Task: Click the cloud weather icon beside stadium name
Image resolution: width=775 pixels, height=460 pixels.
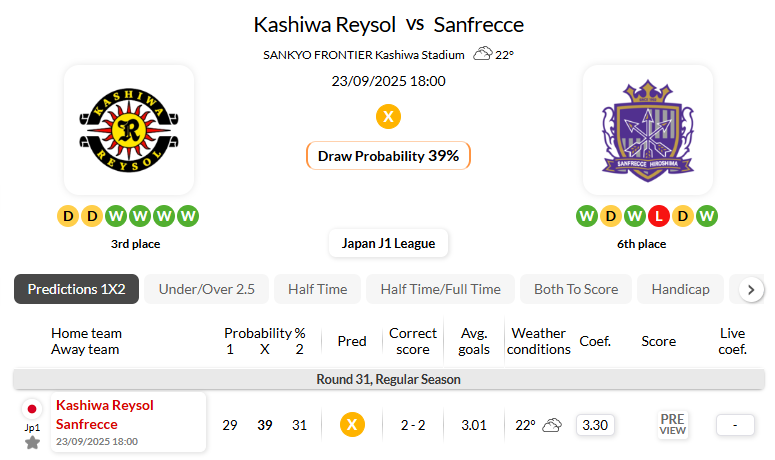Action: click(483, 53)
